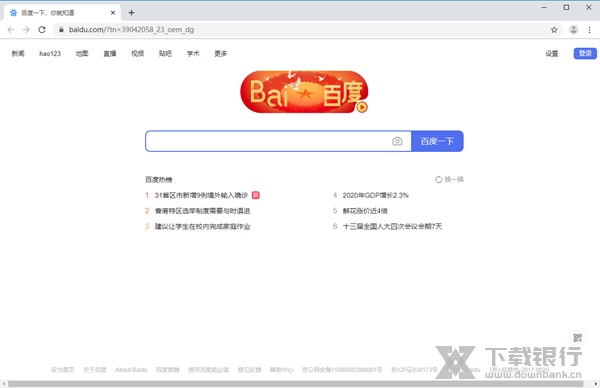Viewport: 600px width, 388px height.
Task: Focus the address bar URL
Action: [131, 30]
